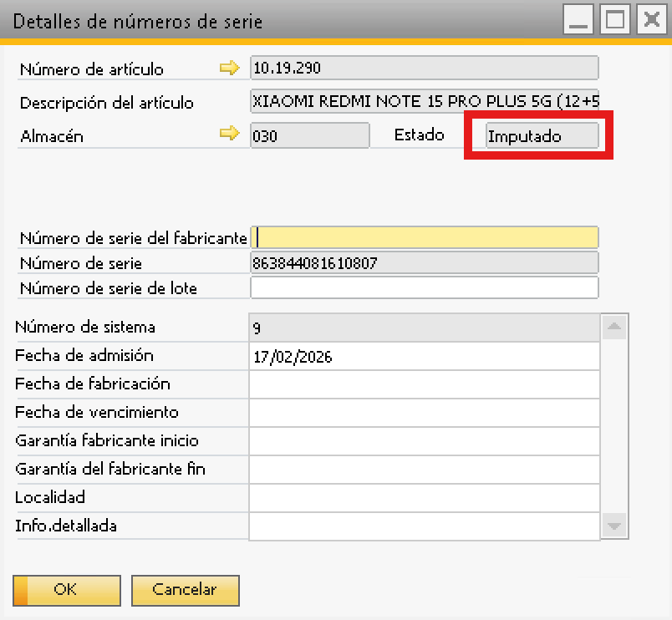The image size is (672, 620).
Task: Minimize the Detalles de números de serie window
Action: tap(578, 19)
